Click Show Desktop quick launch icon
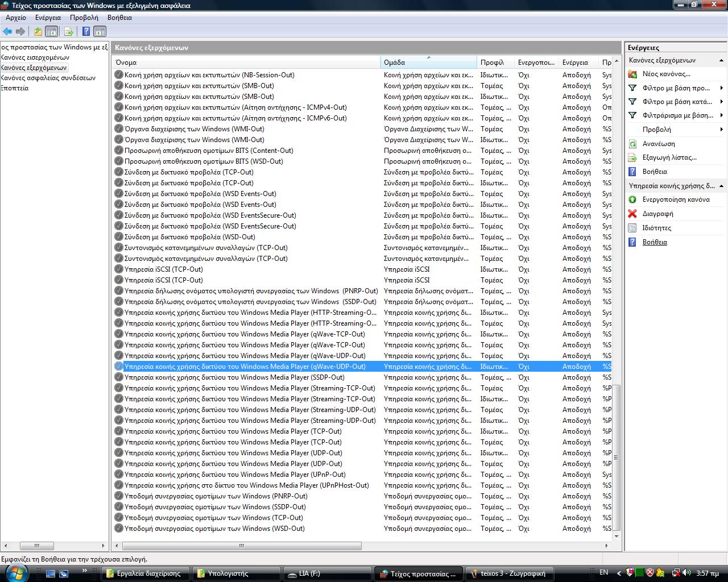Viewport: 728px width, 582px height. tap(51, 573)
